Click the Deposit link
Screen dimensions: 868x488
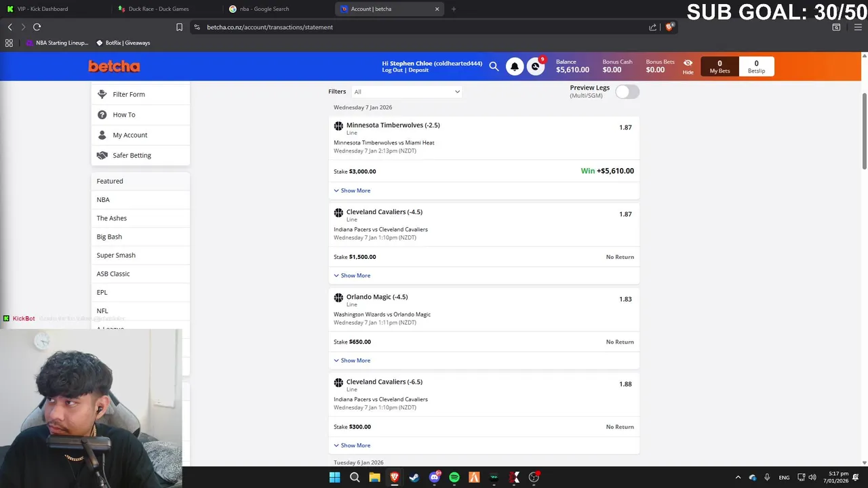pos(418,70)
